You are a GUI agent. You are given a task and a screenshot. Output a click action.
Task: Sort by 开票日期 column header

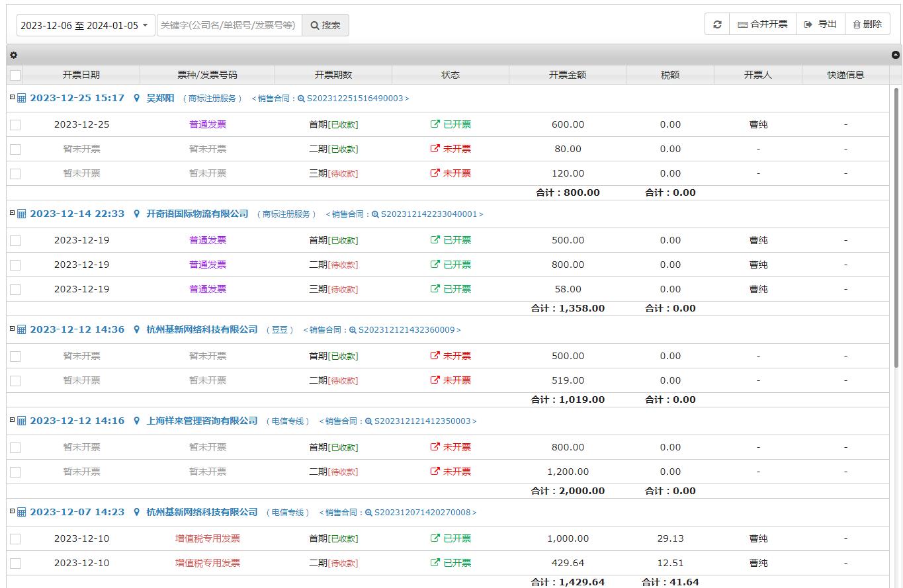click(x=81, y=75)
